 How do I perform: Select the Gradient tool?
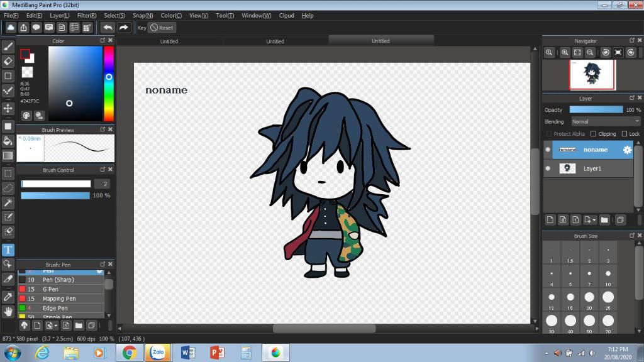(8, 156)
